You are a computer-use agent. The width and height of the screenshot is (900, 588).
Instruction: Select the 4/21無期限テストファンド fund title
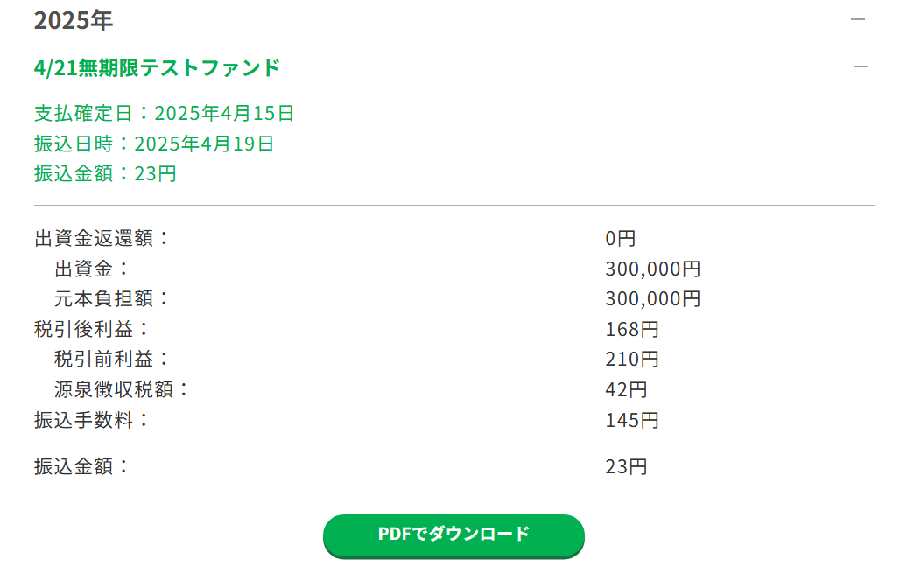coord(157,67)
